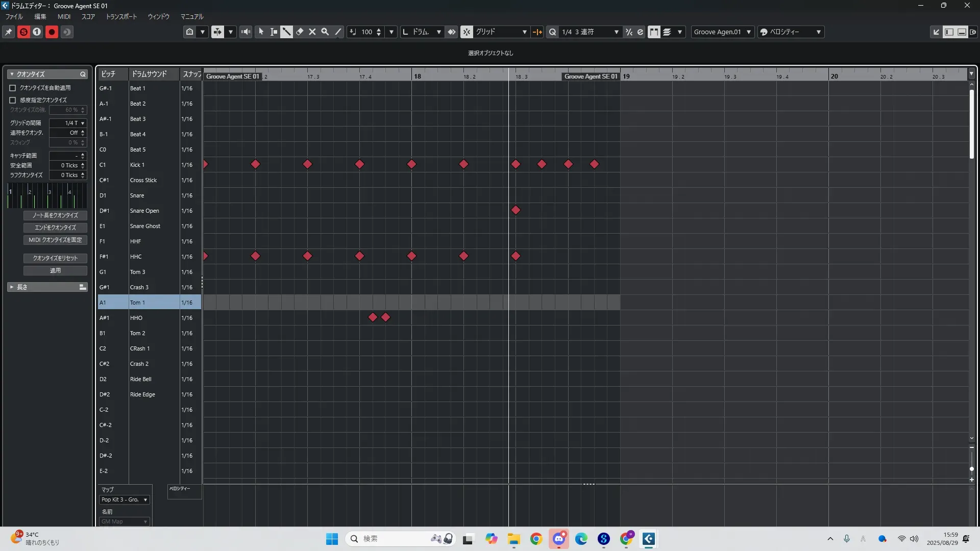Toggle Acoustic Feedback speaker icon

[246, 32]
